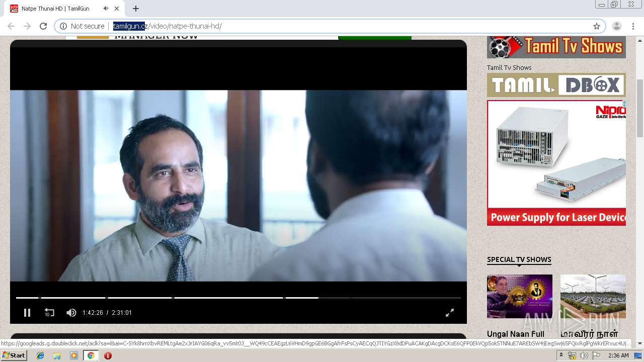
Task: Open the media player taskbar icon
Action: [74, 355]
